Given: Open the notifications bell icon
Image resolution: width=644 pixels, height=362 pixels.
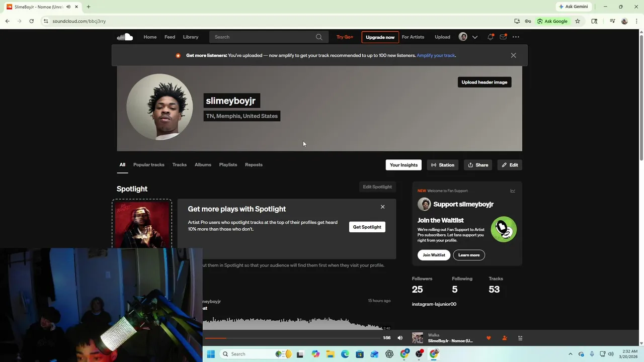Looking at the screenshot, I should pos(490,37).
